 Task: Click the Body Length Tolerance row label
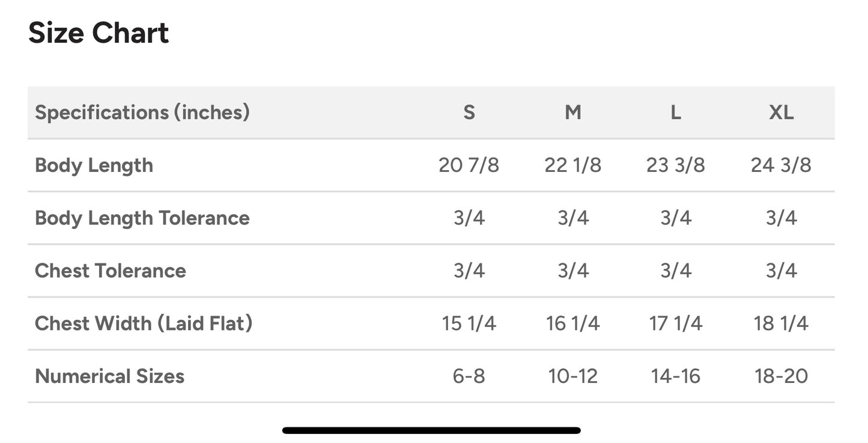[x=142, y=218]
